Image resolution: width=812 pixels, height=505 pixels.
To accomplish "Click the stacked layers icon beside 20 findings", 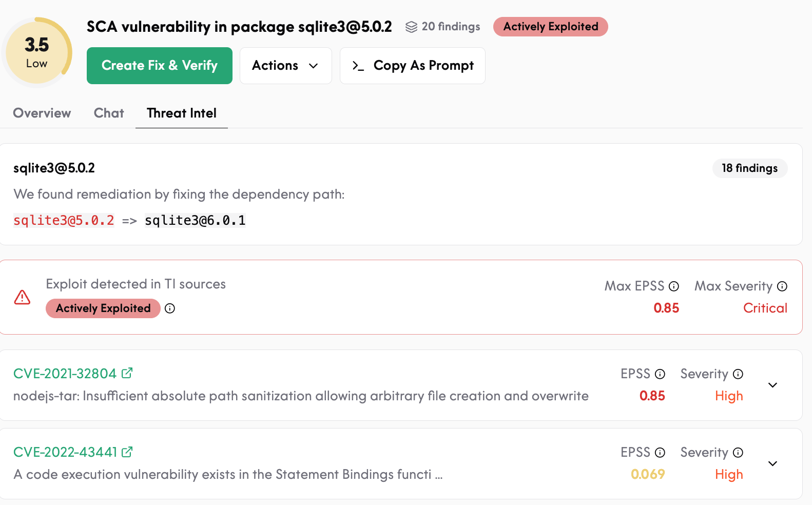I will (x=411, y=27).
